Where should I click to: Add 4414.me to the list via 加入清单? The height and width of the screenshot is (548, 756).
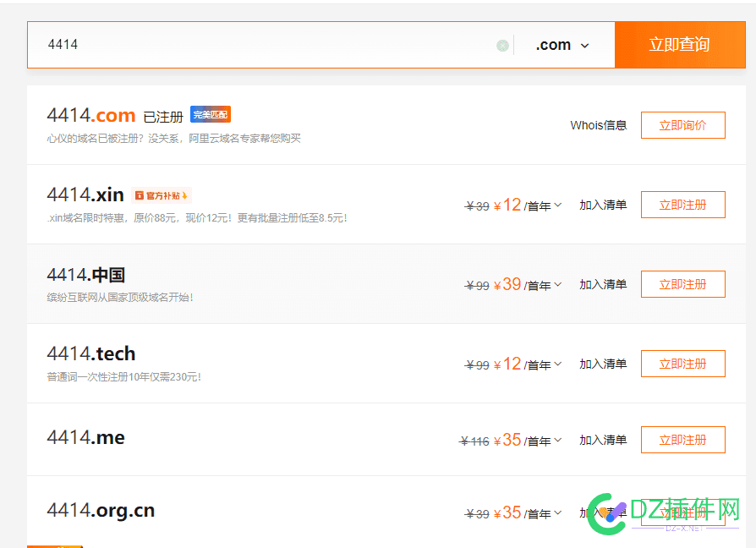603,440
